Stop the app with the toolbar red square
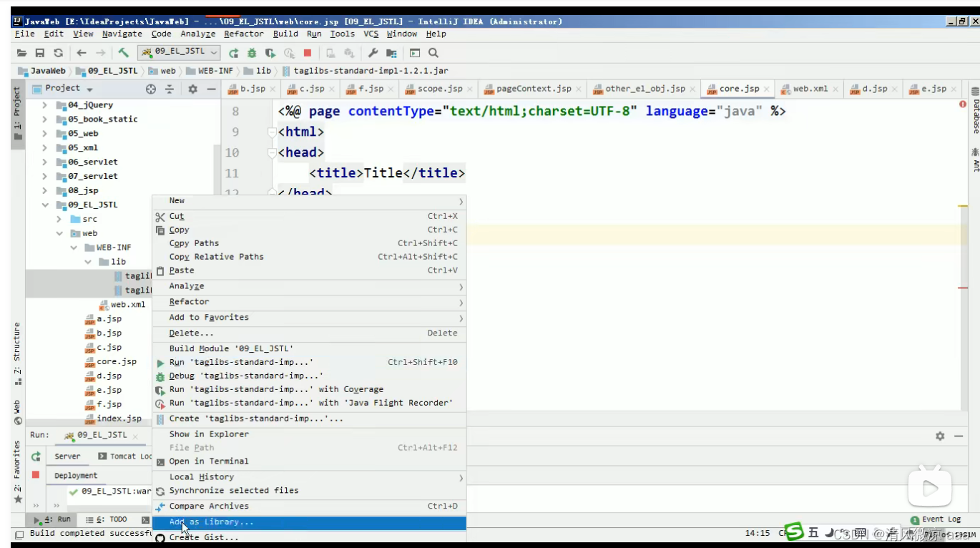Viewport: 980px width, 548px height. point(308,53)
